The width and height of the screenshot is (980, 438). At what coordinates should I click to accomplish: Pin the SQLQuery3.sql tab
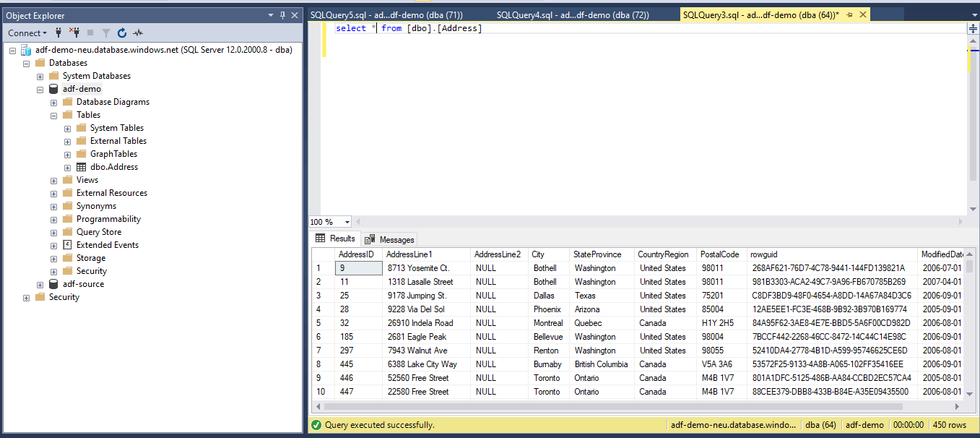click(850, 14)
